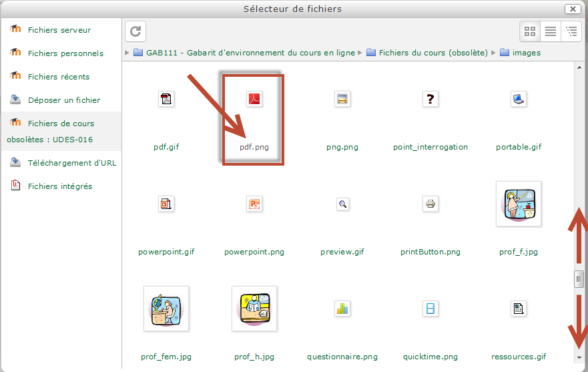Open Téléchargement d'URL repository
Viewport: 588px width, 372px height.
click(x=71, y=163)
